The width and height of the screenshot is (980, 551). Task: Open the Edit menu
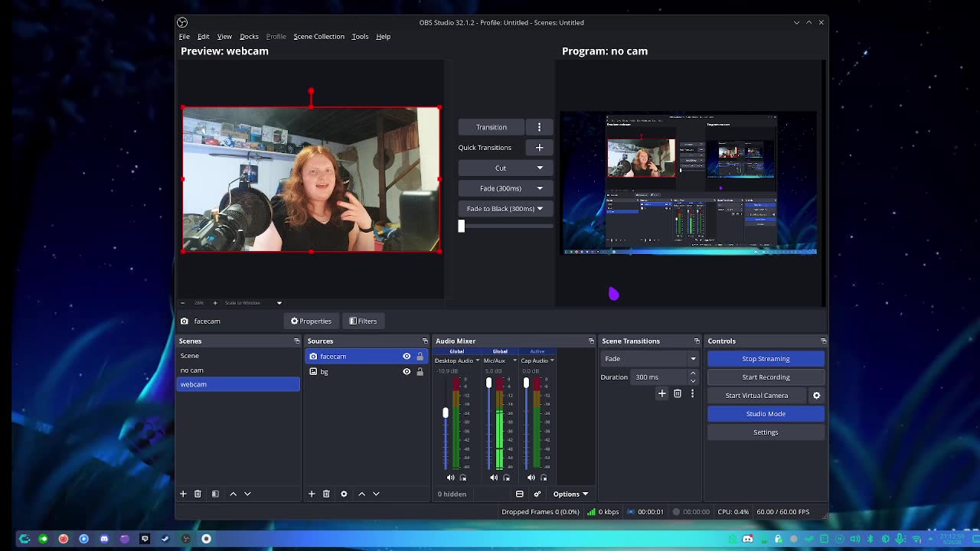point(204,37)
